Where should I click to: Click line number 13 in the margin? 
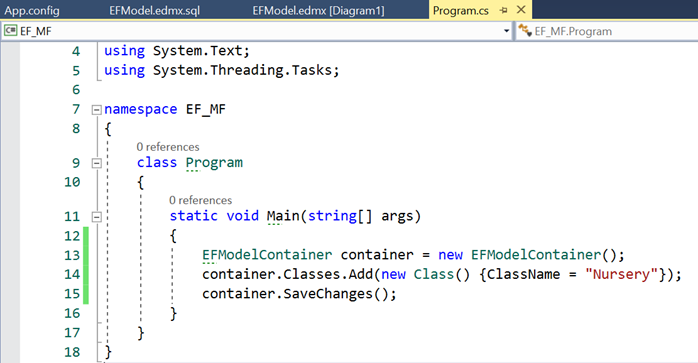pyautogui.click(x=72, y=255)
